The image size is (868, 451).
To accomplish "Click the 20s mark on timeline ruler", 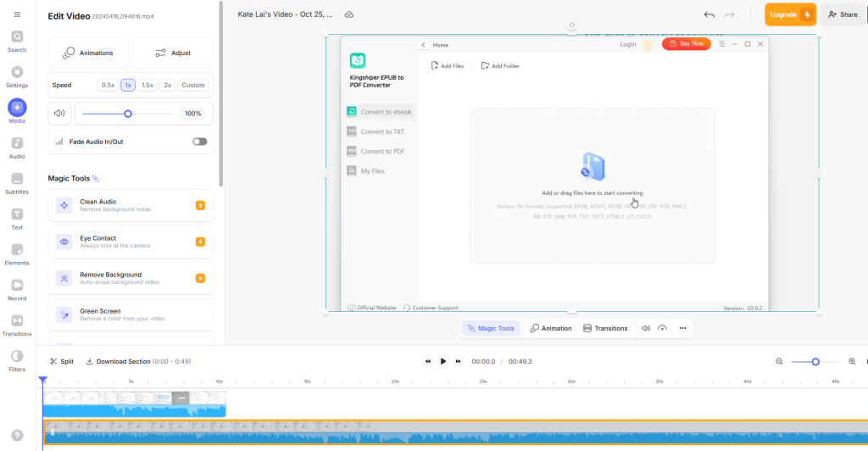I will coord(395,381).
